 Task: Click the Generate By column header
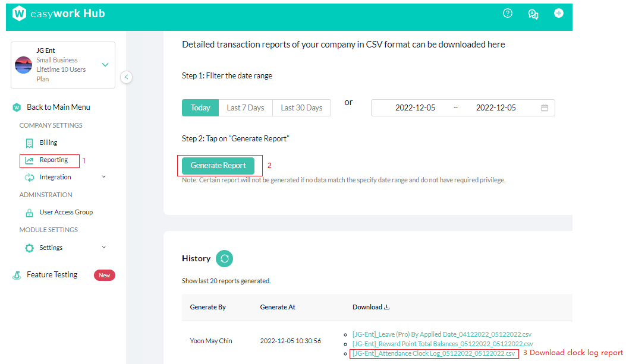pyautogui.click(x=207, y=307)
